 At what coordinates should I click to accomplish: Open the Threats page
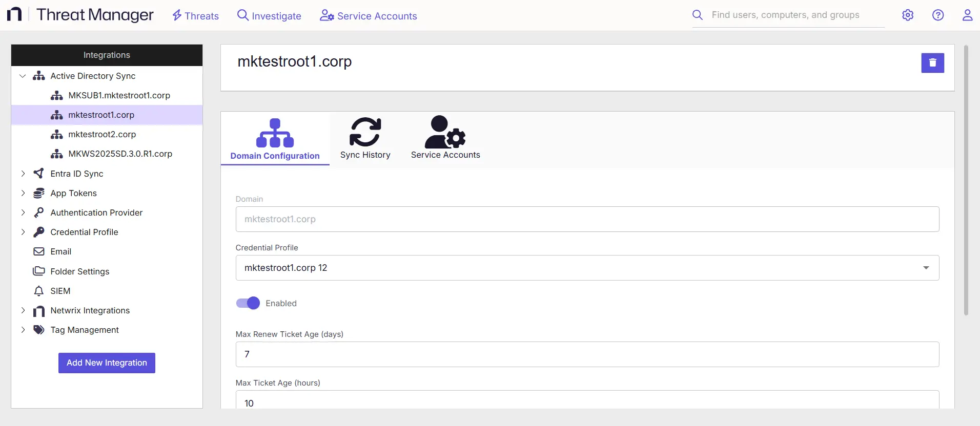(195, 16)
